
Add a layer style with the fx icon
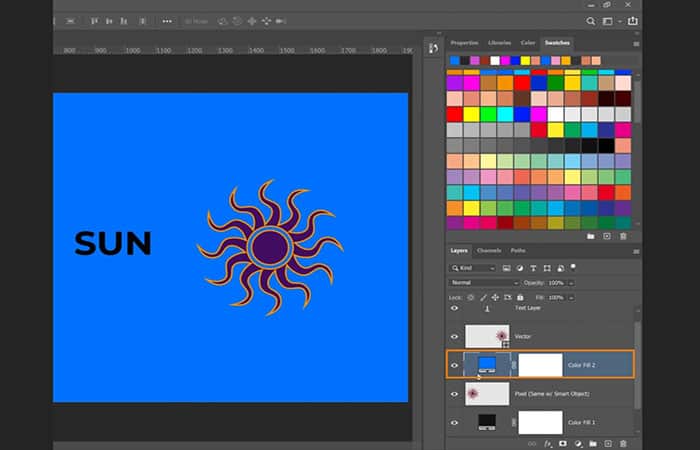coord(547,442)
